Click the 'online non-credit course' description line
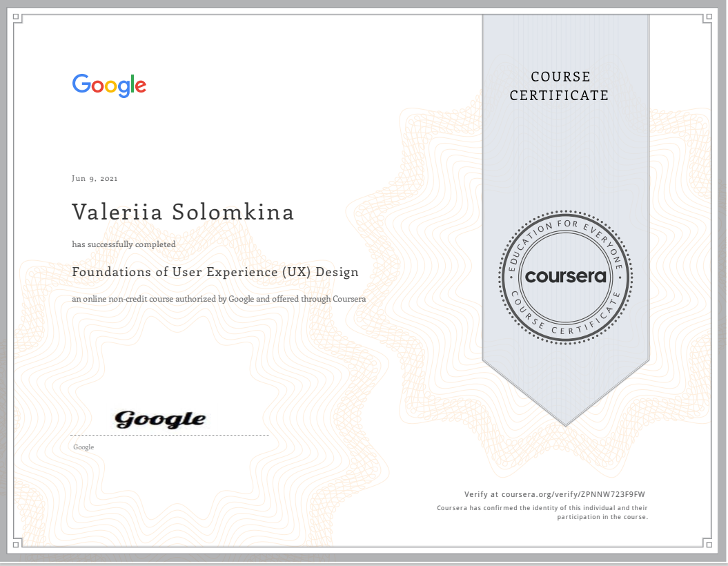This screenshot has height=566, width=728. click(x=219, y=299)
